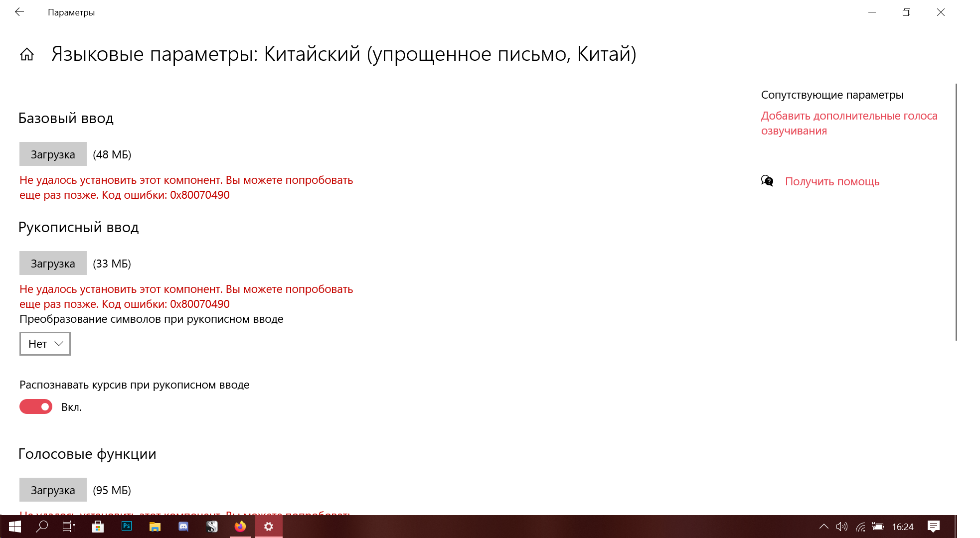
Task: Open Photoshop from the taskbar
Action: [x=127, y=527]
